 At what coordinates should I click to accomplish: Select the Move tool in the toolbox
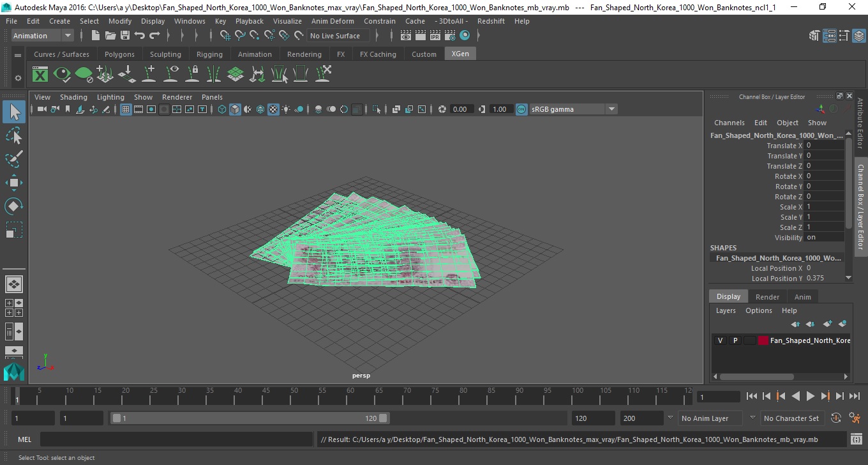pyautogui.click(x=14, y=183)
